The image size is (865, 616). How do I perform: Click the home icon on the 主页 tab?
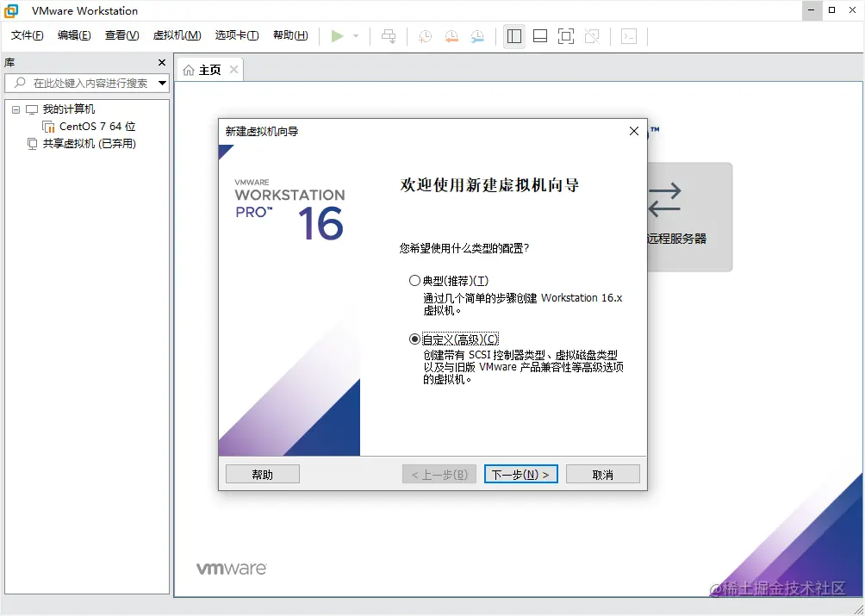pos(189,70)
